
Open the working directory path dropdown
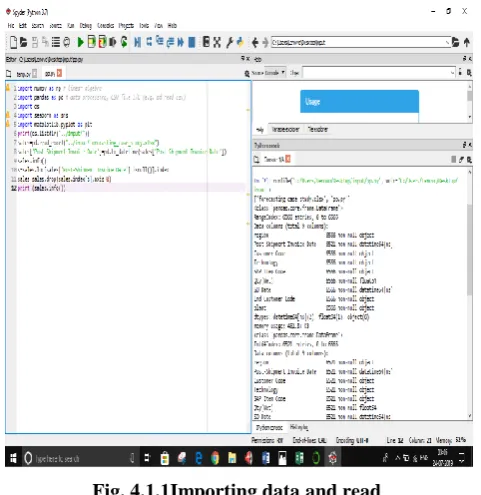click(x=447, y=42)
